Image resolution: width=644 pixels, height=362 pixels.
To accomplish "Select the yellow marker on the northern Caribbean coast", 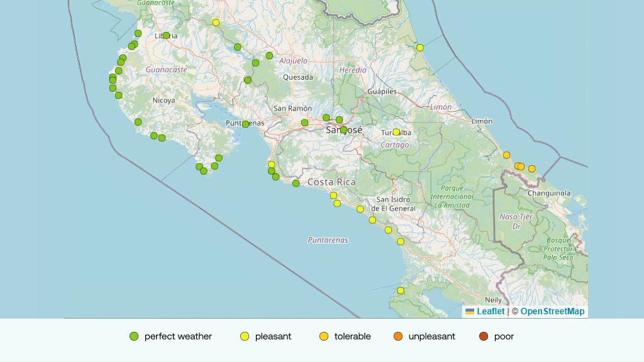I will pos(419,48).
